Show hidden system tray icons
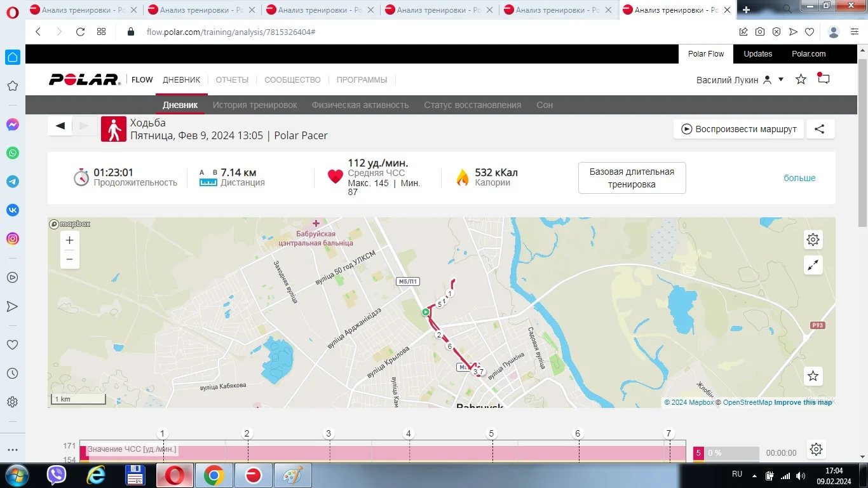The height and width of the screenshot is (488, 868). click(754, 475)
